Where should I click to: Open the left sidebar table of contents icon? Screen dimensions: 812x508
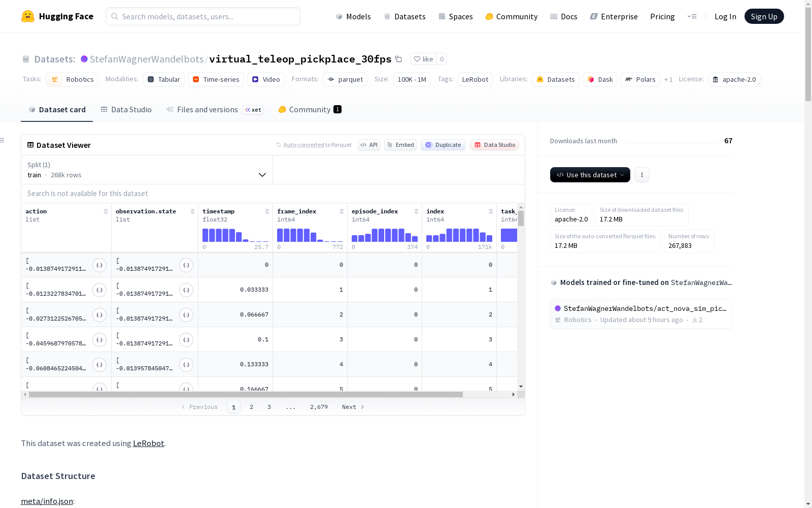pos(3,140)
